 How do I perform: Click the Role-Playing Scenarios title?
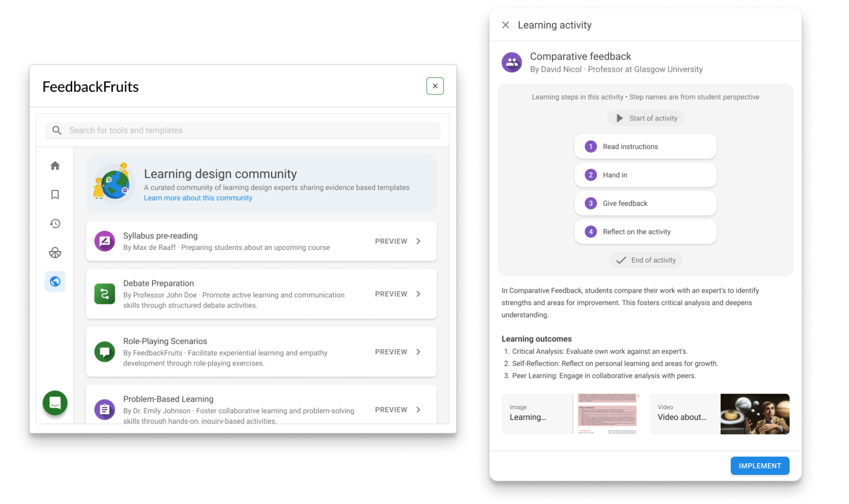165,341
